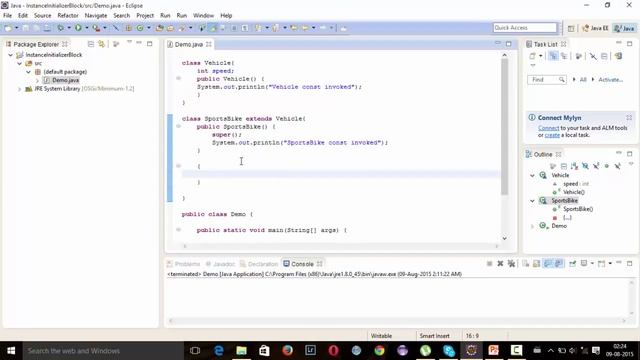Click the Clear Console icon

click(x=526, y=264)
